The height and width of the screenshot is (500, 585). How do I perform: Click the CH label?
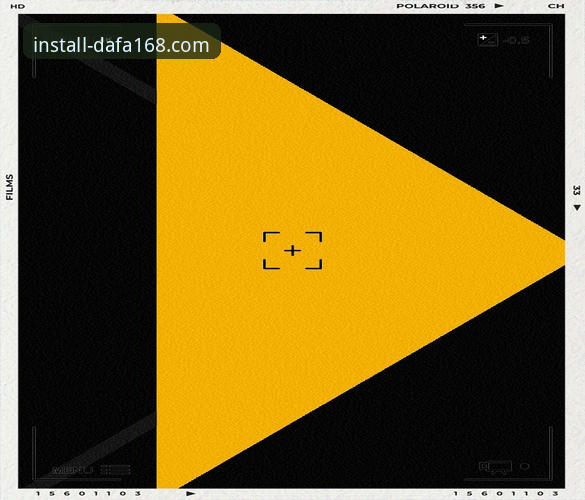pyautogui.click(x=556, y=6)
